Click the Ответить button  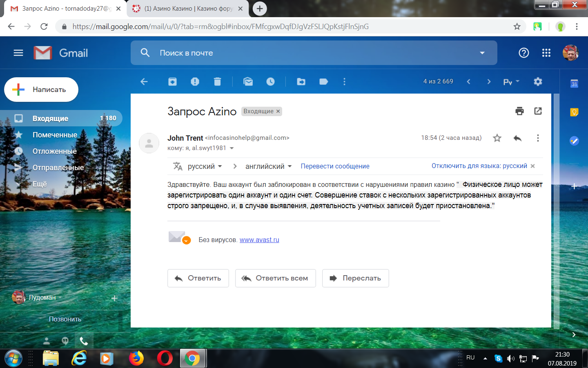pyautogui.click(x=198, y=278)
